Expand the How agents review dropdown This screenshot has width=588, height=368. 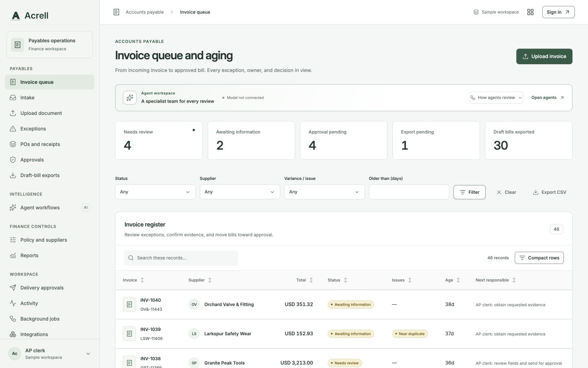(496, 98)
